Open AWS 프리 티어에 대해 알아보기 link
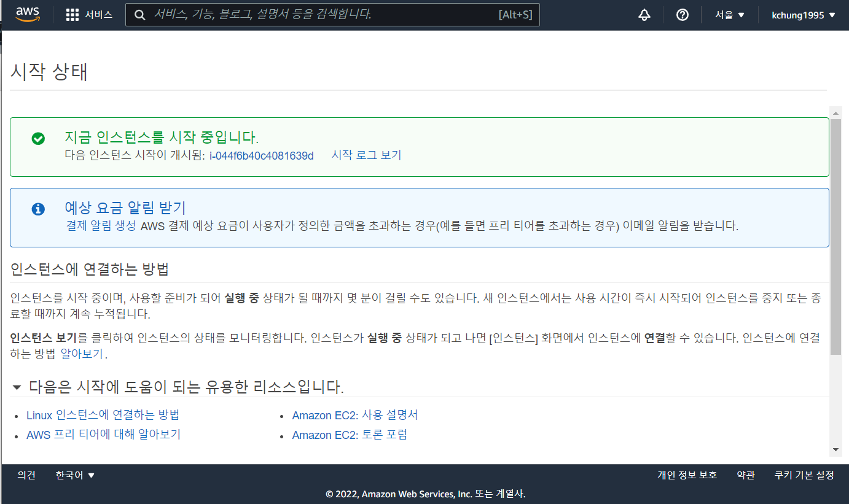Image resolution: width=849 pixels, height=504 pixels. point(103,435)
